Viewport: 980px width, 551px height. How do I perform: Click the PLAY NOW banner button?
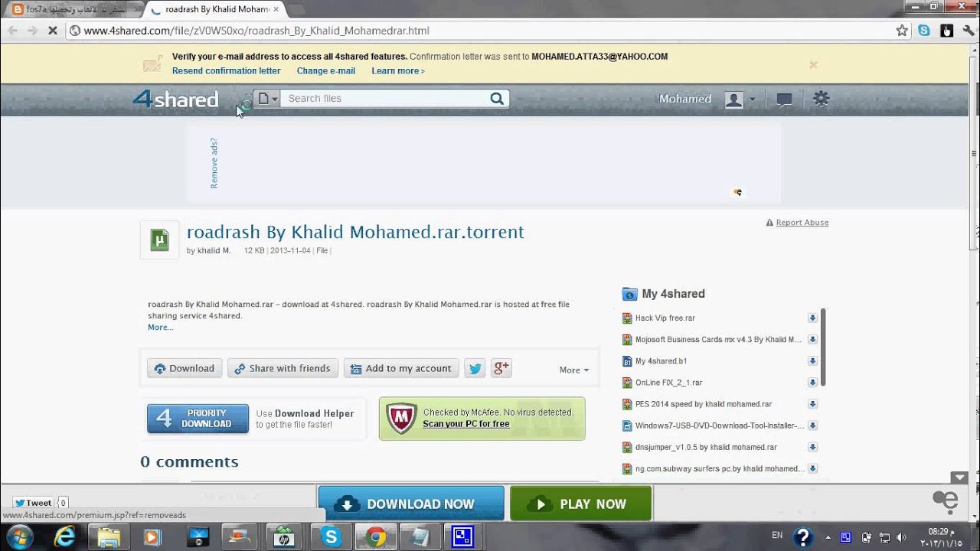coord(580,504)
